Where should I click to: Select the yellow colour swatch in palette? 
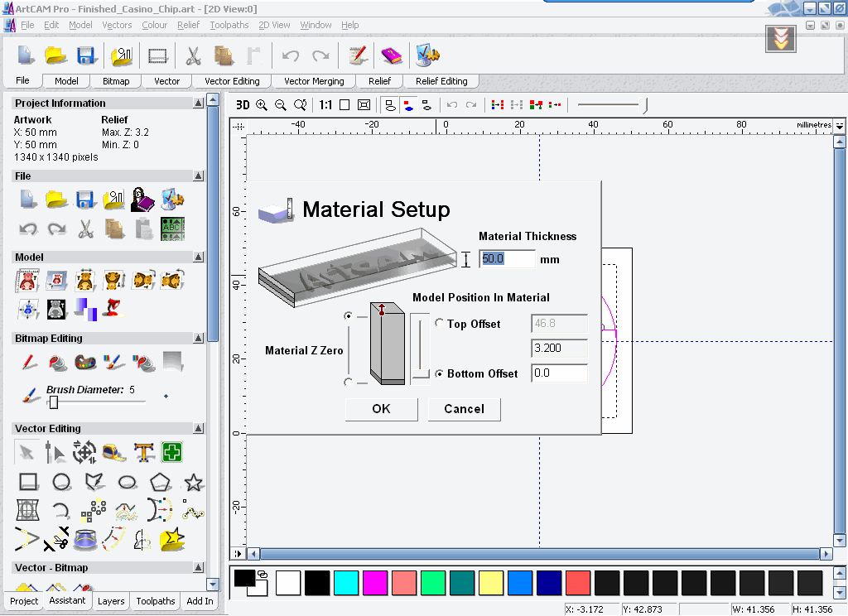click(x=491, y=583)
